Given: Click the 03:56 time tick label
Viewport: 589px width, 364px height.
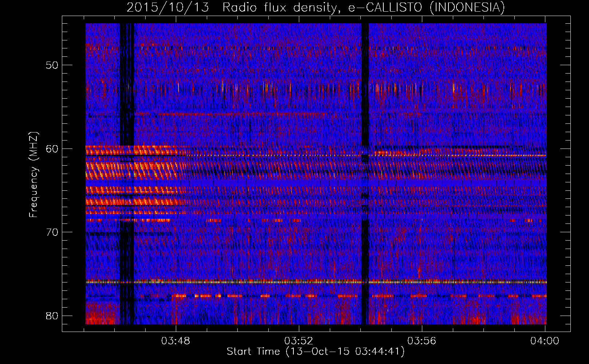Looking at the screenshot, I should [x=422, y=341].
